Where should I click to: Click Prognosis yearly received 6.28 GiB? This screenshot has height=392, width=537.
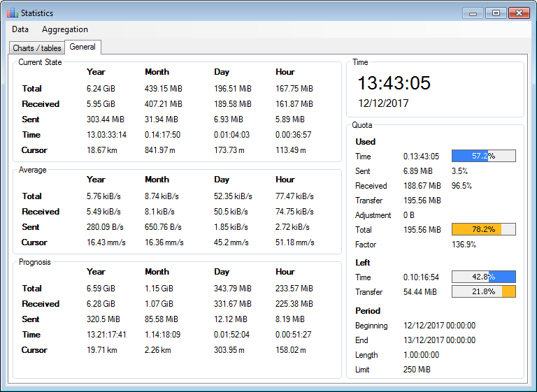[101, 304]
